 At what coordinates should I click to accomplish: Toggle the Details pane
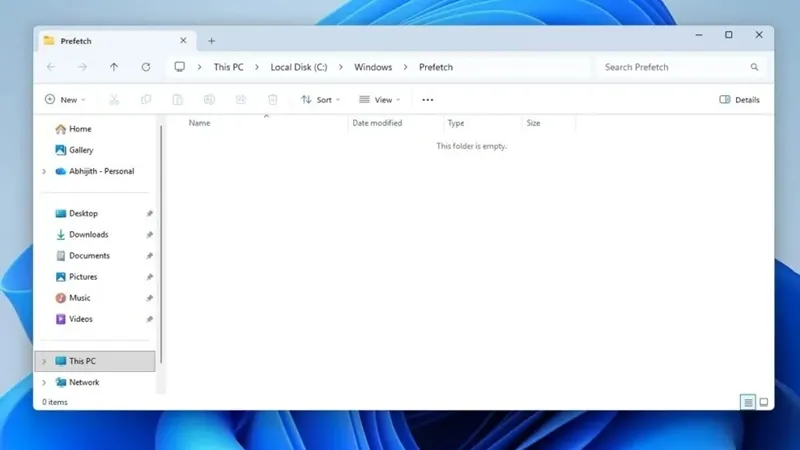coord(739,99)
